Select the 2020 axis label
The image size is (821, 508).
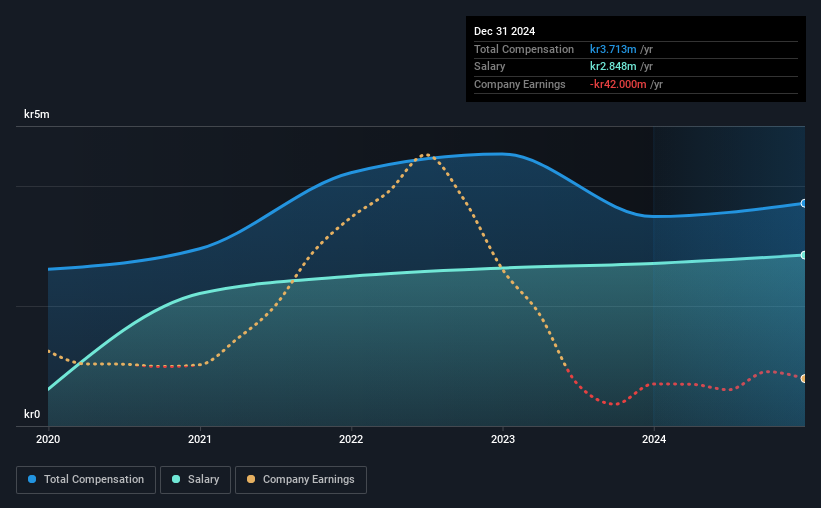pos(48,439)
